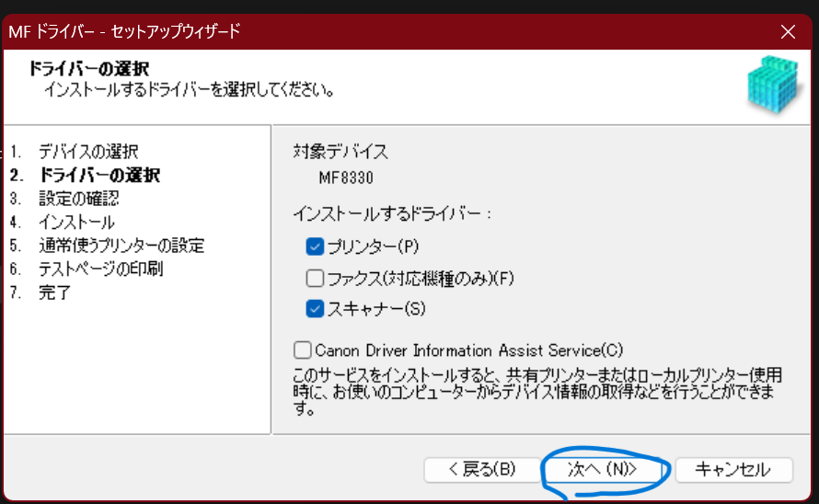Select step 5 通常使うプリンターの設定
The image size is (819, 504).
coord(121,246)
